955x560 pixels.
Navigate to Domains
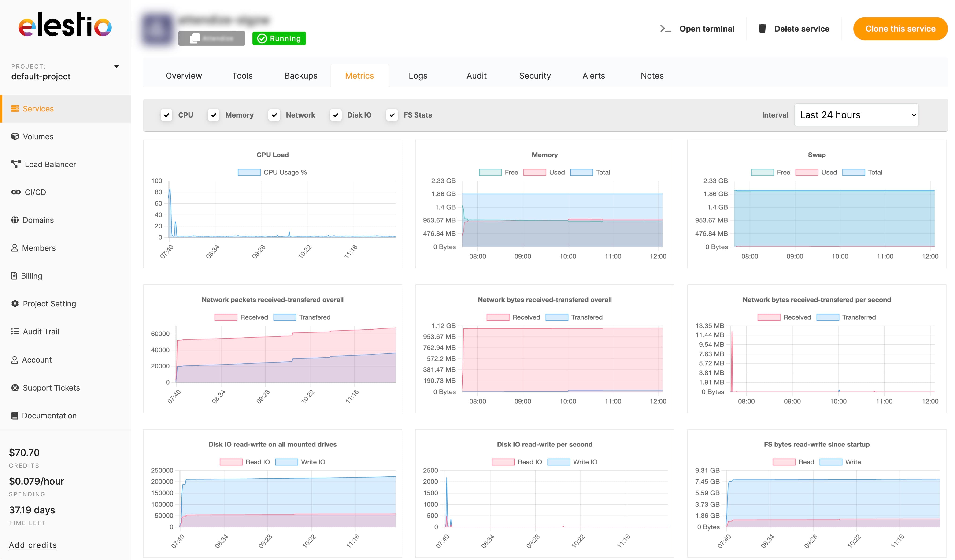tap(38, 220)
